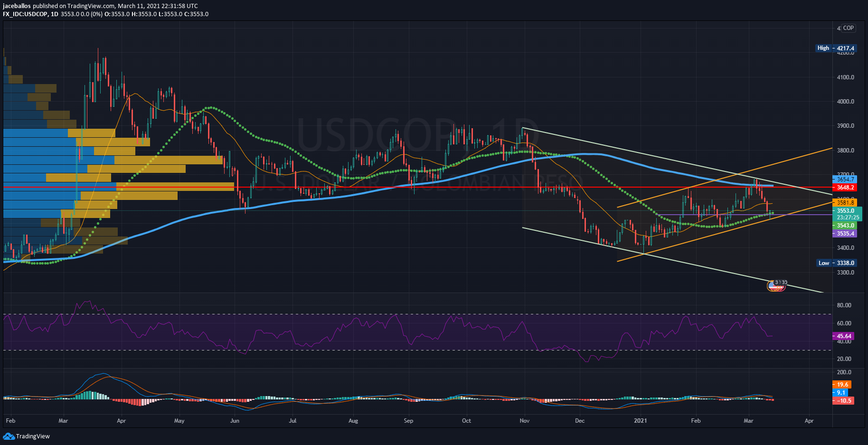Screen dimensions: 868x445
Task: Click the 2021 label on time axis
Action: [640, 421]
